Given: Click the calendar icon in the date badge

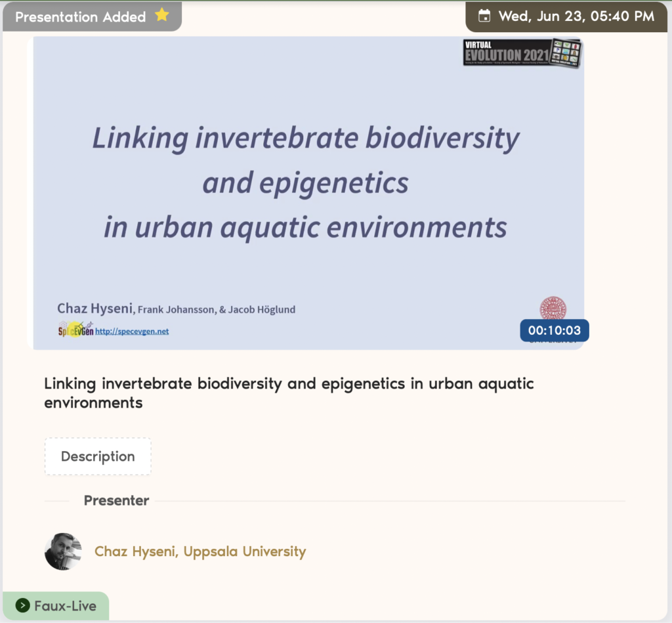Looking at the screenshot, I should point(484,16).
